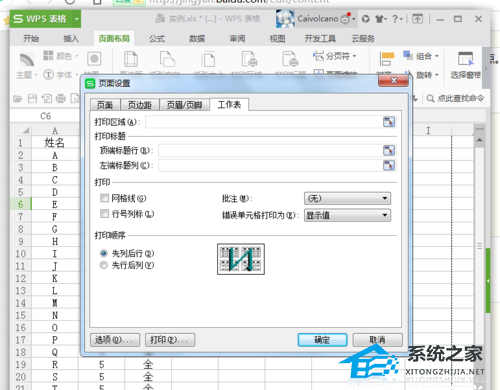Screen dimensions: 500x390
Task: Click the Caivolcano user avatar
Action: 285,19
